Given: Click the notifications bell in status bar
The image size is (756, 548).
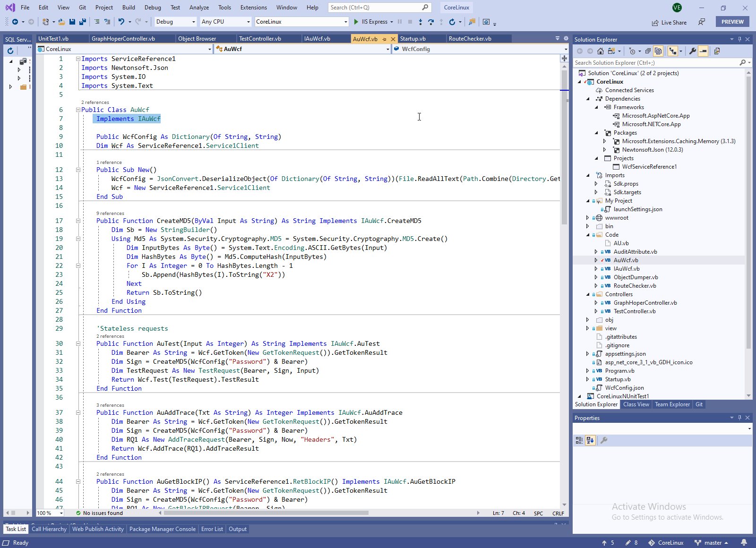Looking at the screenshot, I should 744,543.
